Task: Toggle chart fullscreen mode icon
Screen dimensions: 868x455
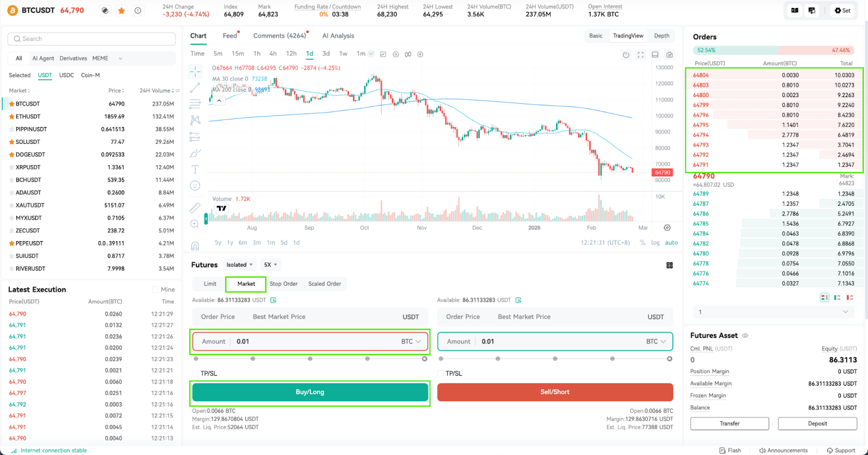Action: [x=641, y=55]
